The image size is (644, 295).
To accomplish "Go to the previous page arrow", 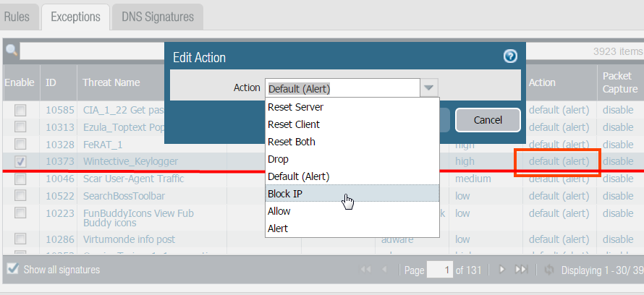I will coord(384,270).
